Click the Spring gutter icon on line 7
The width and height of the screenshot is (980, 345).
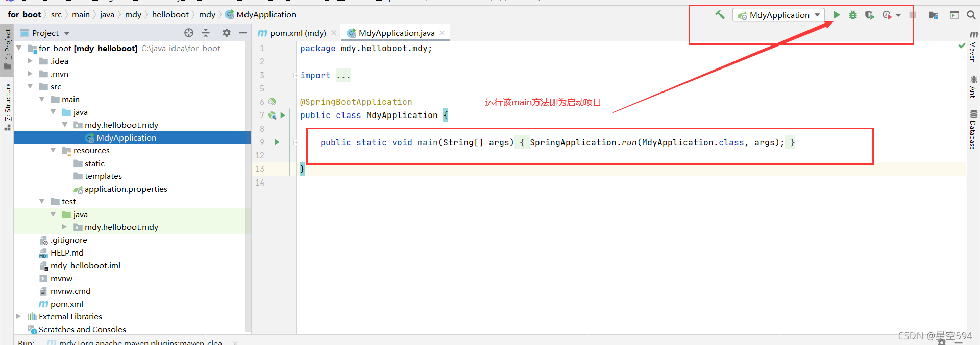[273, 115]
